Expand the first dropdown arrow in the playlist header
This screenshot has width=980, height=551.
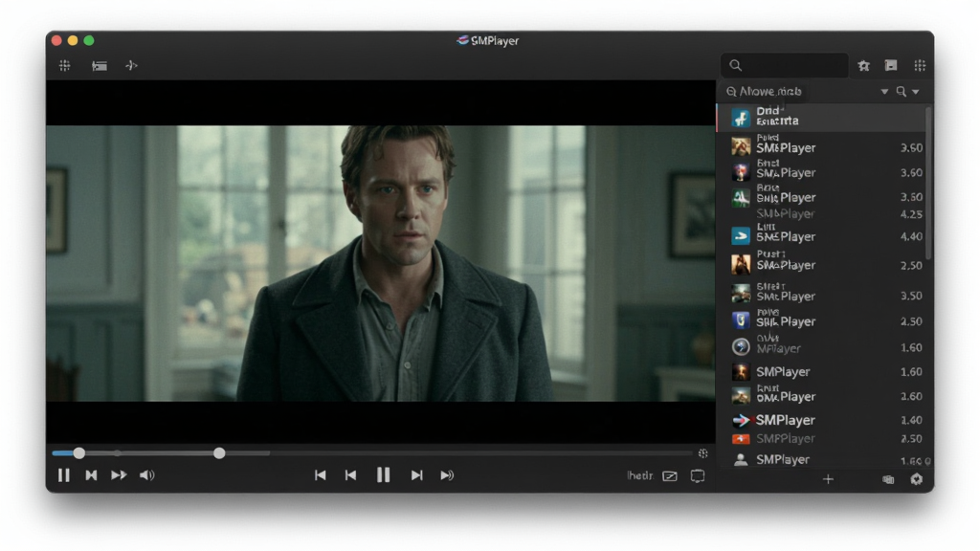pos(884,92)
